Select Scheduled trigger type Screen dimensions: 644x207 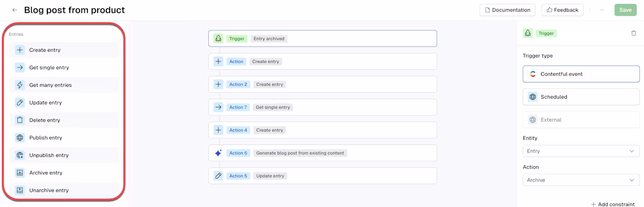[581, 97]
